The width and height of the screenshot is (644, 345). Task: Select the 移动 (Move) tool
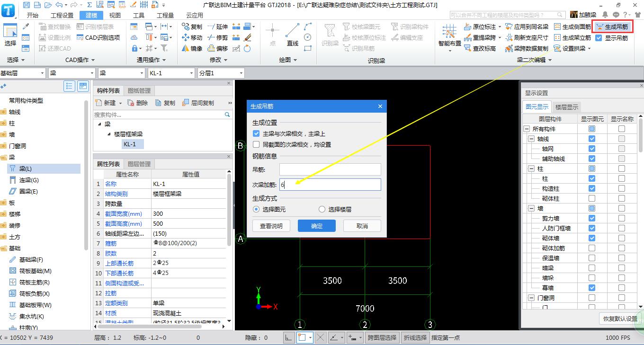[192, 37]
